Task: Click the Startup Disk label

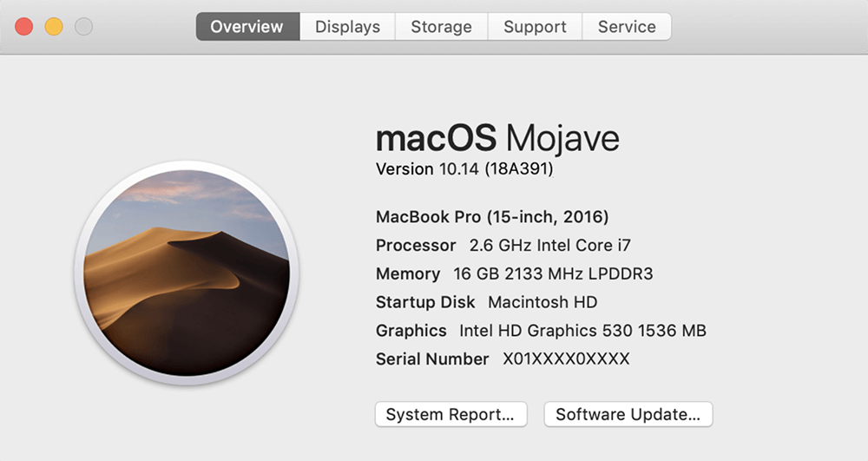Action: point(425,302)
